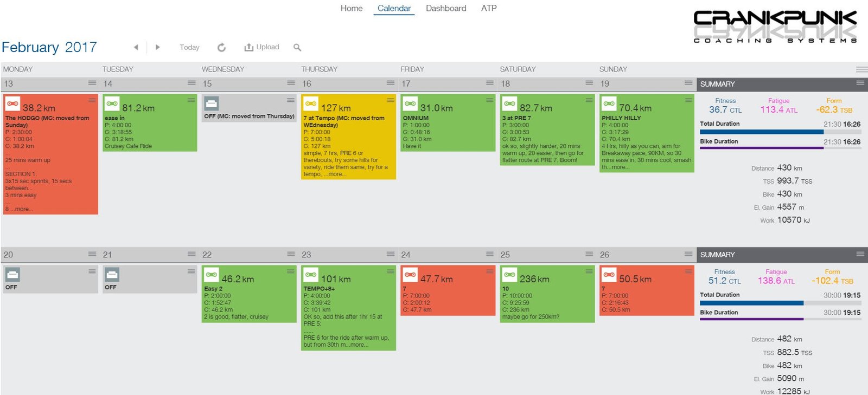Screen dimensions: 868x395
Task: Click bike icon on 38.2 km HODGO workout
Action: 13,103
